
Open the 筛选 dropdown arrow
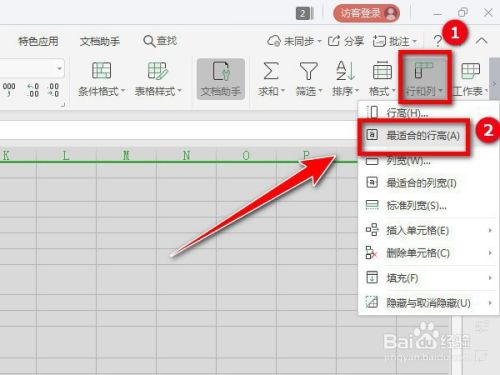[320, 90]
